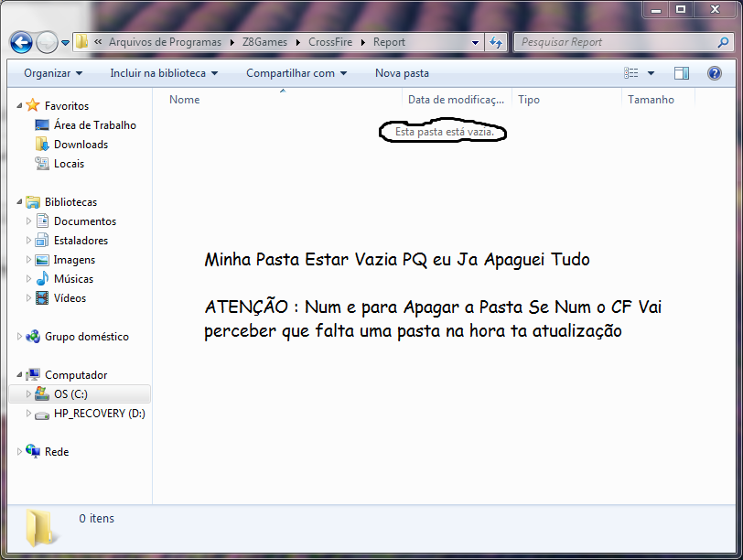Click the Back navigation arrow

coord(20,42)
